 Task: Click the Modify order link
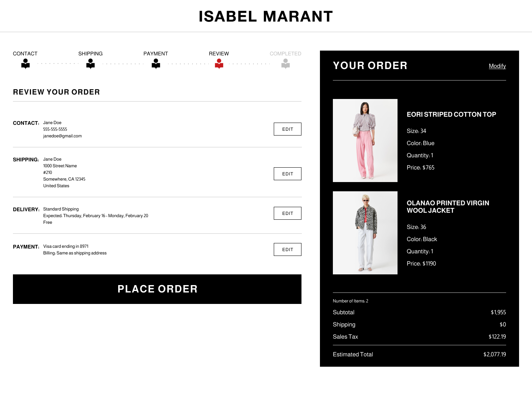(497, 66)
